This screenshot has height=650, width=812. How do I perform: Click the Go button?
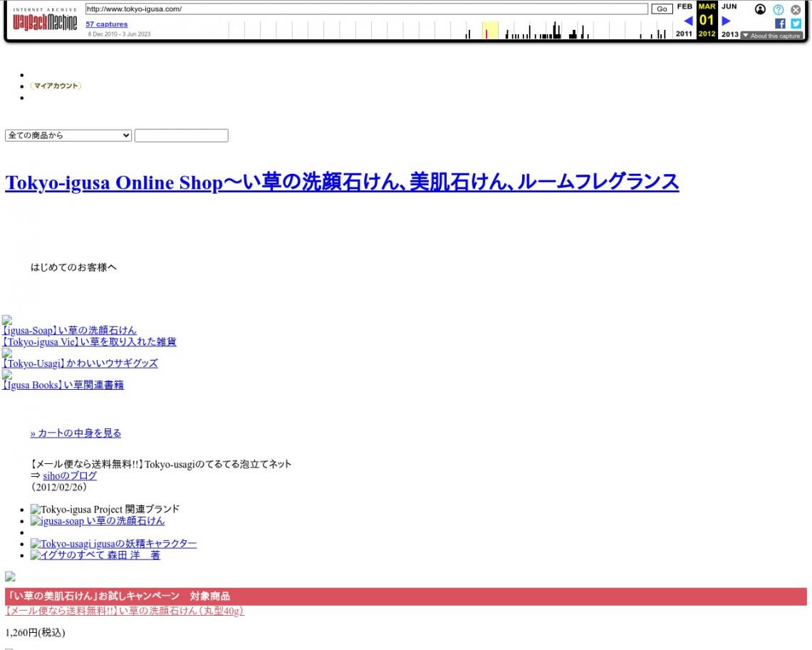click(662, 9)
